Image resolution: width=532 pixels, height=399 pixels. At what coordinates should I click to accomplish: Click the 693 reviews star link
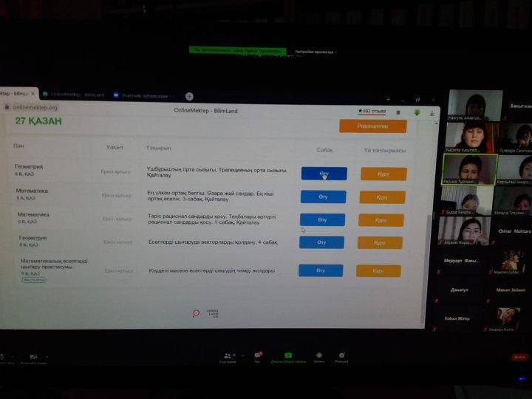pos(372,112)
